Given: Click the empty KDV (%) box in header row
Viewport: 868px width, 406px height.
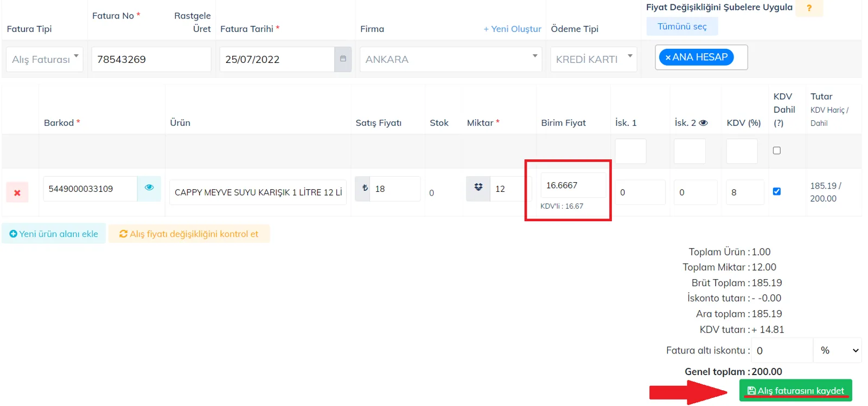Looking at the screenshot, I should (x=742, y=151).
